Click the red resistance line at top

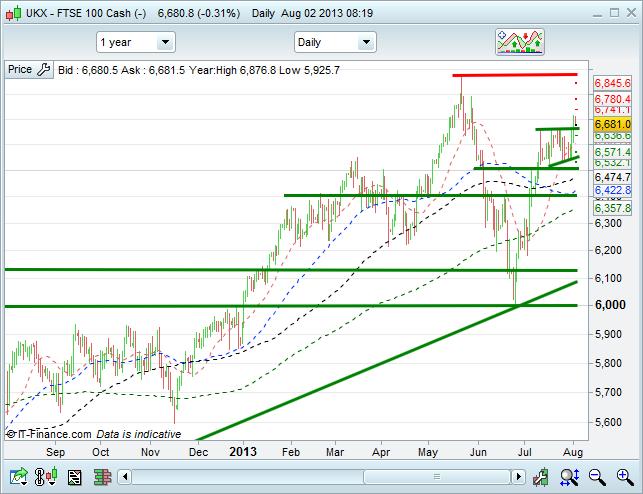(x=514, y=75)
